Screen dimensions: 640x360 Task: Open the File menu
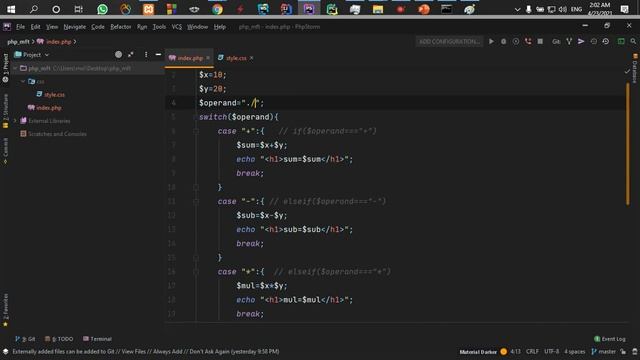(20, 27)
